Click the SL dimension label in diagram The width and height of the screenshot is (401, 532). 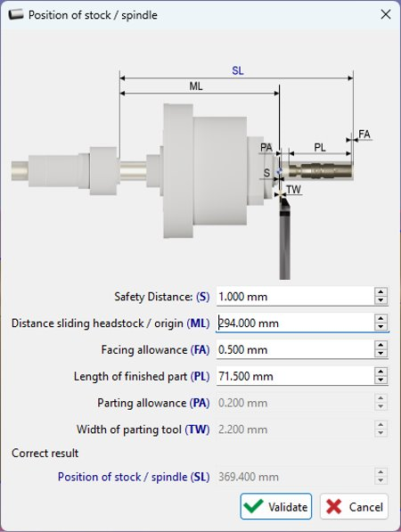pos(237,70)
